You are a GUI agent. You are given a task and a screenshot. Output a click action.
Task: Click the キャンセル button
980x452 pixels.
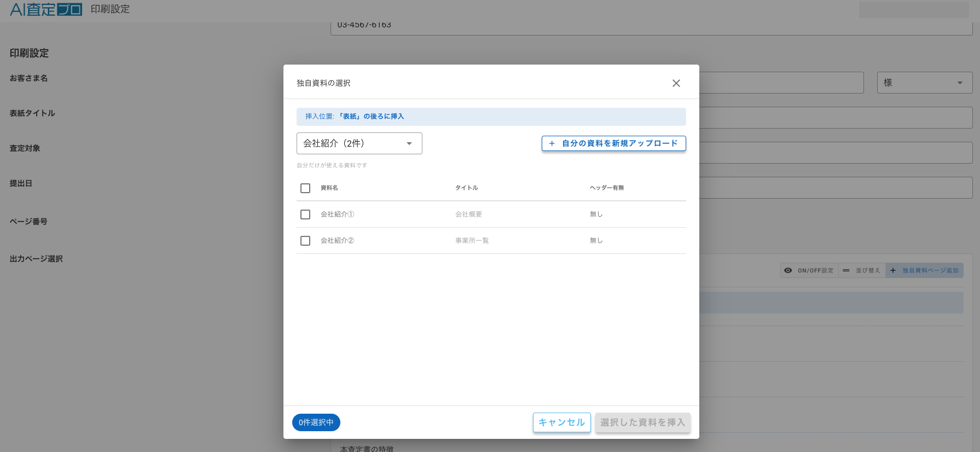562,422
